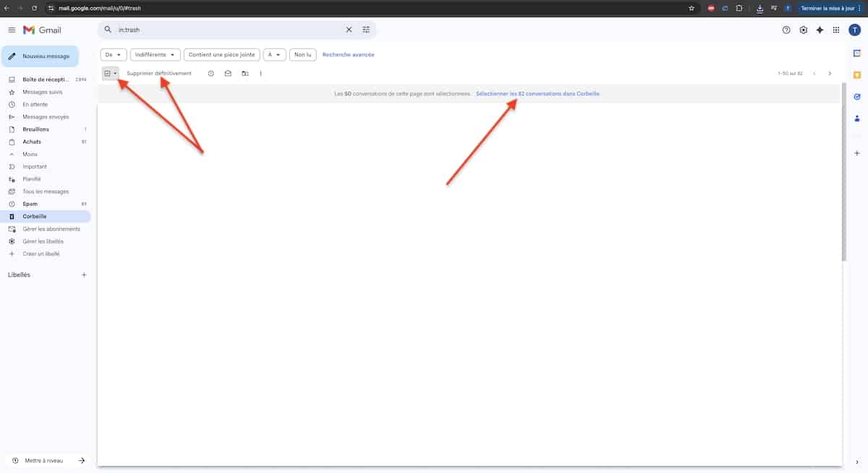
Task: Open Brouillons folder
Action: (46, 129)
